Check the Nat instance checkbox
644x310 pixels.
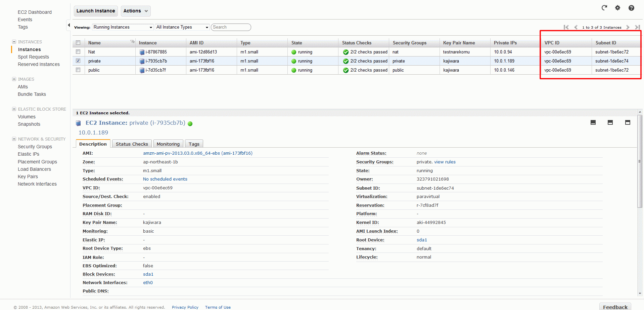tap(78, 52)
